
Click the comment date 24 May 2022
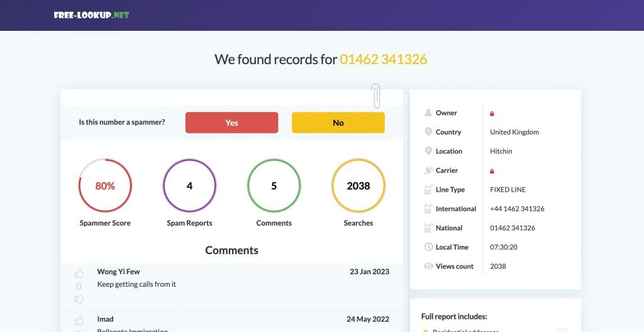[368, 319]
